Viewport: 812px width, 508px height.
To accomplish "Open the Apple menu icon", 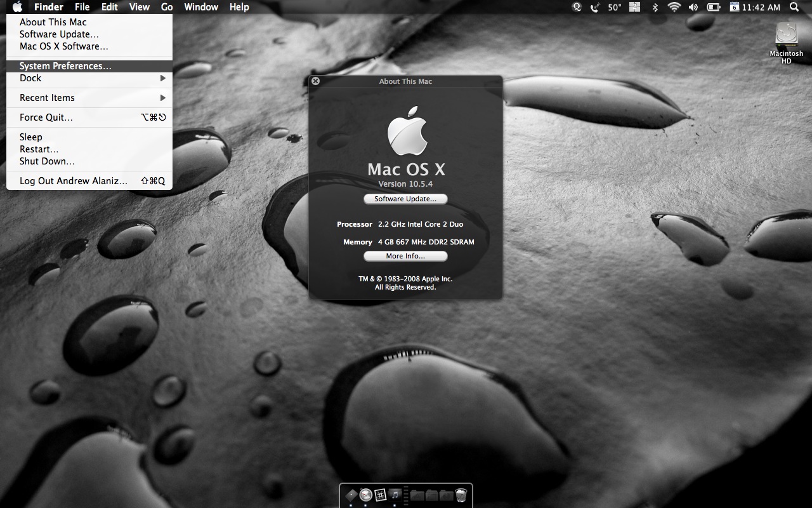I will tap(17, 7).
